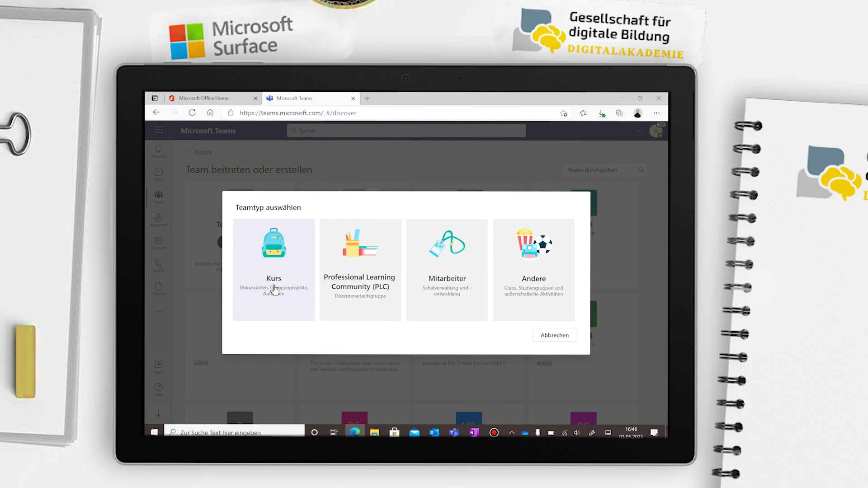Download the Teams desktop app
Image resolution: width=868 pixels, height=488 pixels.
point(159,413)
